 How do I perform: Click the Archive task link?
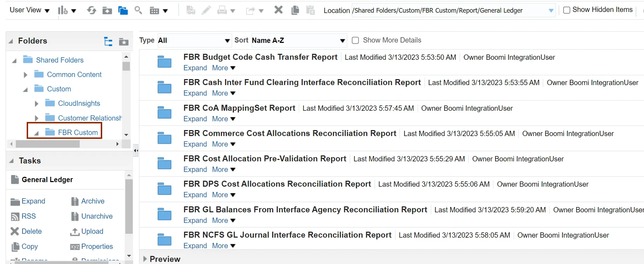93,201
